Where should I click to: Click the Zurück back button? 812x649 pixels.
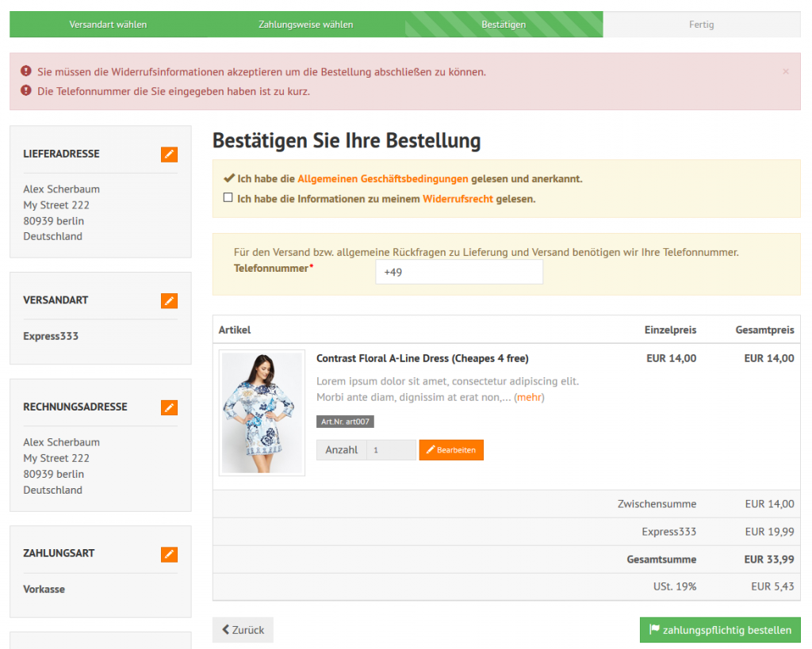click(243, 630)
